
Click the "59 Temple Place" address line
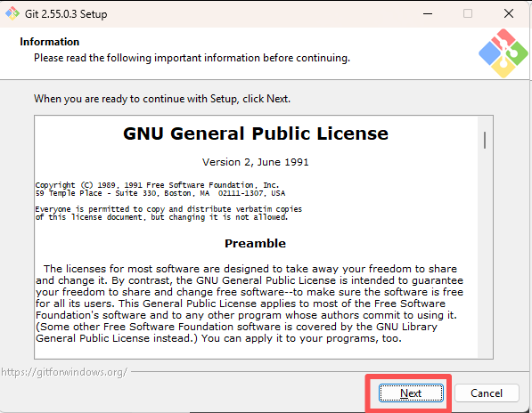coord(160,193)
